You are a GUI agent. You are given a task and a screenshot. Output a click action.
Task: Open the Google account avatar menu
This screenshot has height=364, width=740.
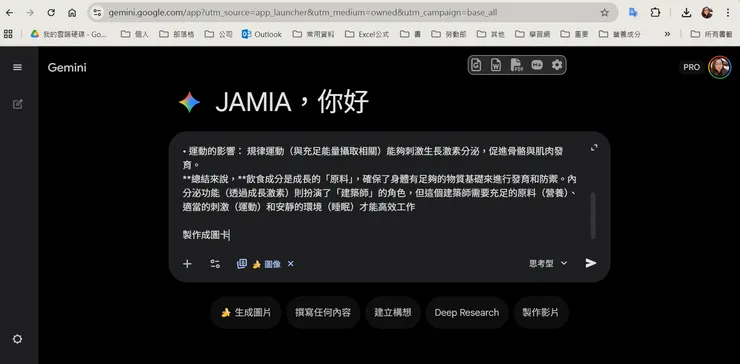pos(720,67)
